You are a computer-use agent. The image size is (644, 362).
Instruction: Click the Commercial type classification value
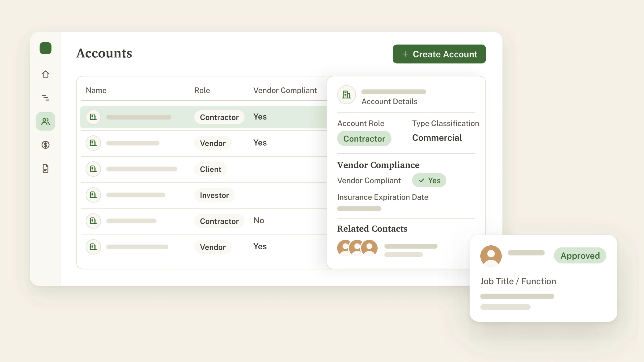click(437, 138)
